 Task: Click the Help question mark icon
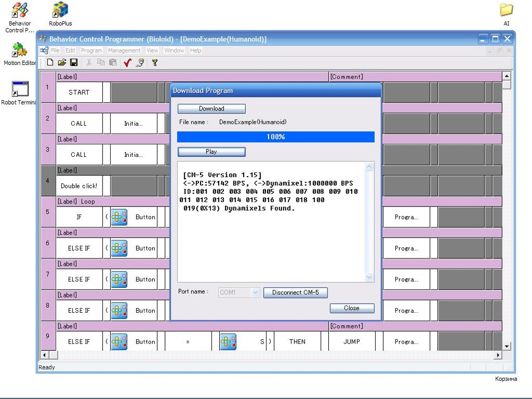point(155,62)
